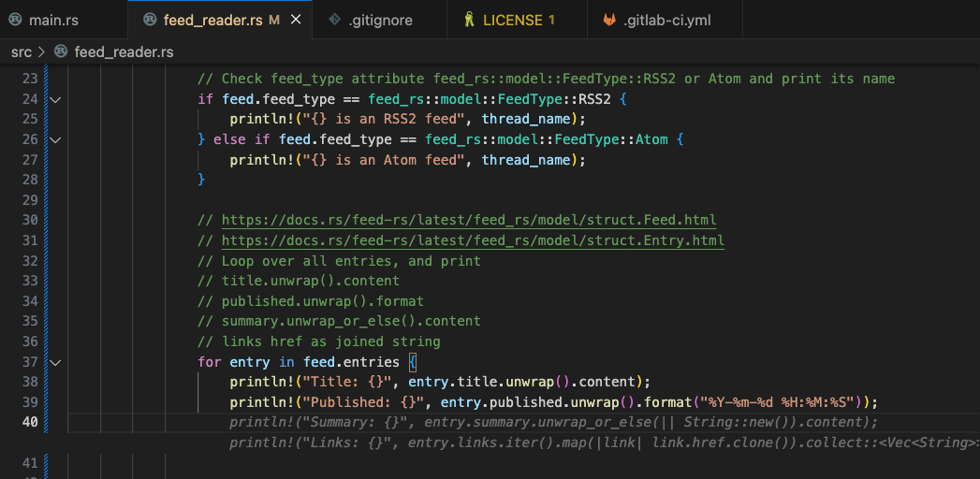The width and height of the screenshot is (980, 479).
Task: Click the git icon on .gitignore tab
Action: [x=335, y=20]
